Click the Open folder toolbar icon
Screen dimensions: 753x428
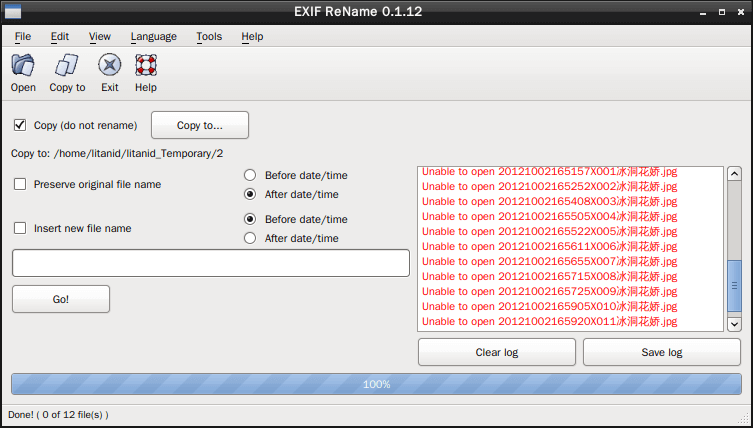pyautogui.click(x=23, y=65)
